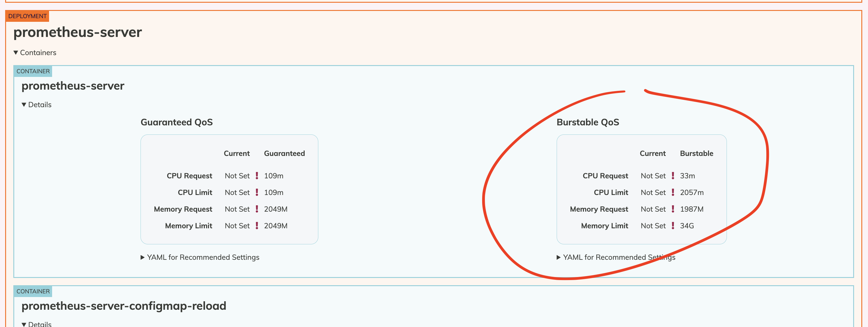The height and width of the screenshot is (327, 868).
Task: Click the Memory Limit warning icon in Guaranteed QoS
Action: 257,226
